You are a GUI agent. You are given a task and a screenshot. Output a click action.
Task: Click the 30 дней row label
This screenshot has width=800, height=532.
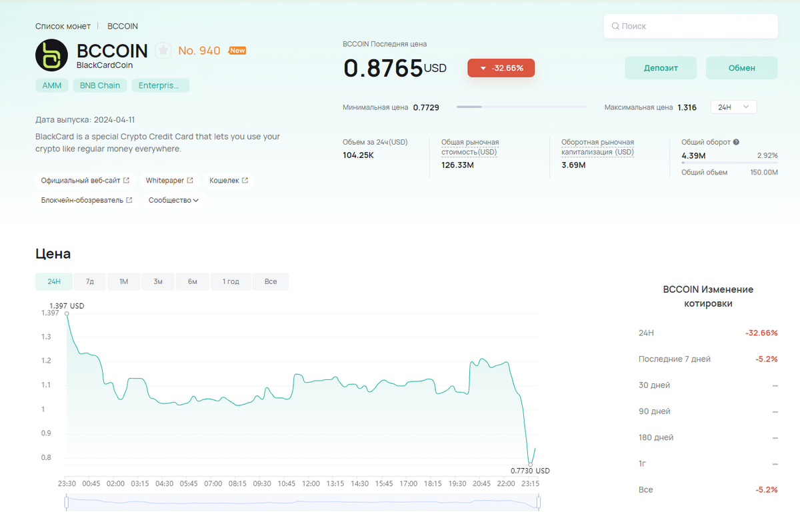tap(654, 385)
